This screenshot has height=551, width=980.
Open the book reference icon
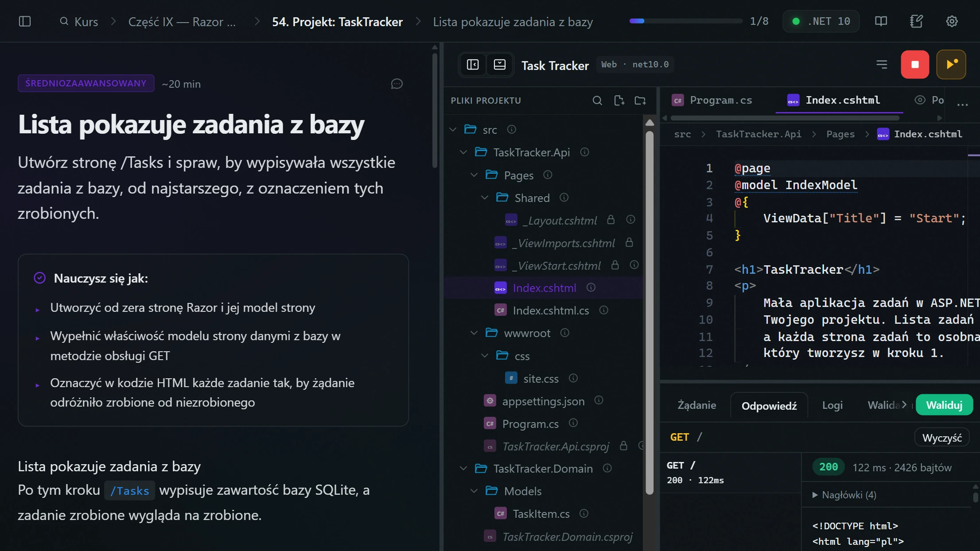pos(881,21)
